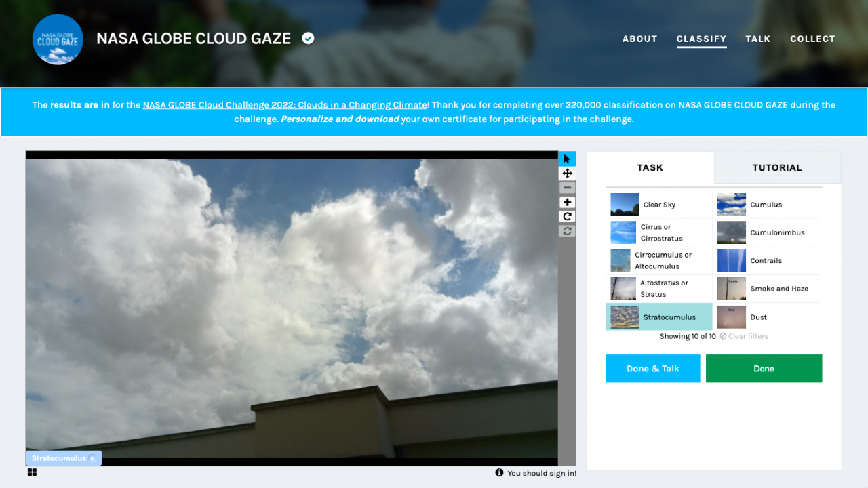
Task: Choose the Smoke and Haze option
Action: (x=766, y=289)
